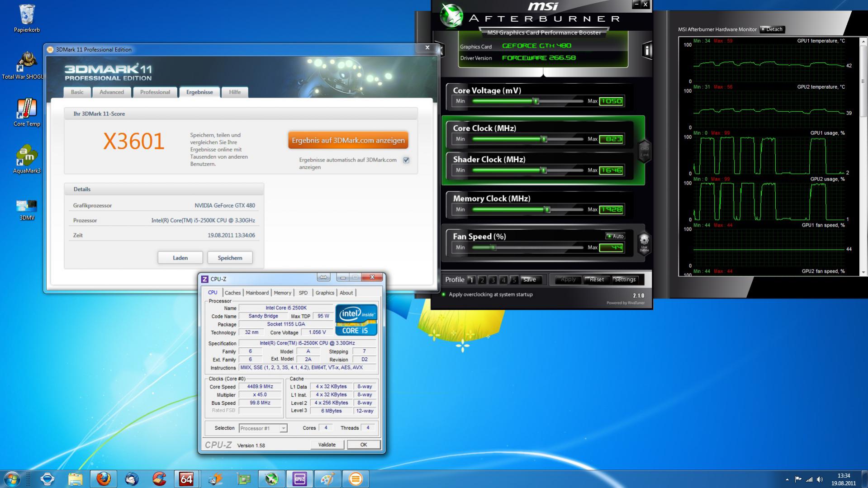The image size is (868, 488).
Task: Open Windows Explorer folder taskbar icon
Action: 75,479
